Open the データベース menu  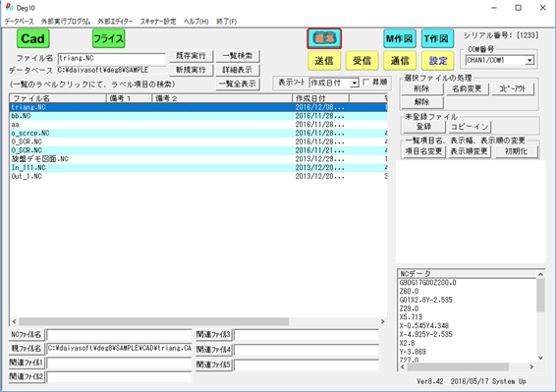coord(19,22)
